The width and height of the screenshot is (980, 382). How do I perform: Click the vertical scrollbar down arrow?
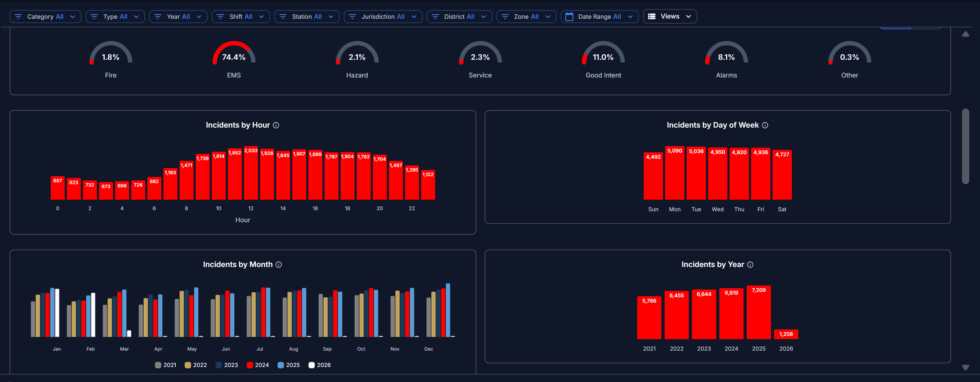click(x=965, y=368)
